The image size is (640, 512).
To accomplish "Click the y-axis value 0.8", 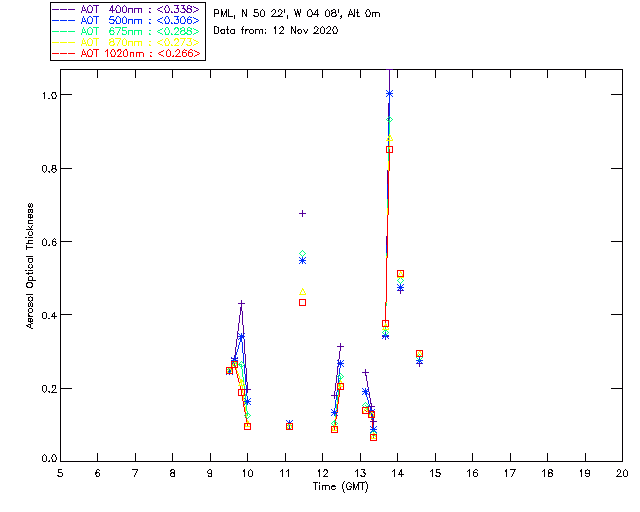I will point(49,169).
